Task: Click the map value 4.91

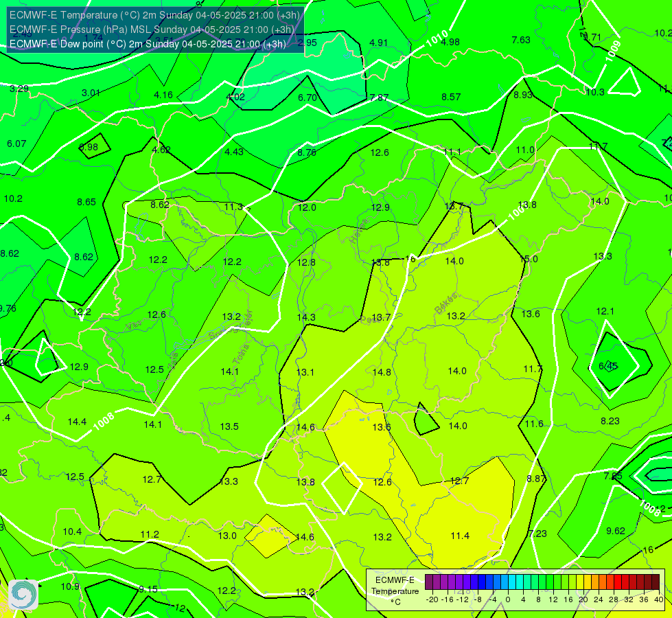Action: 378,43
